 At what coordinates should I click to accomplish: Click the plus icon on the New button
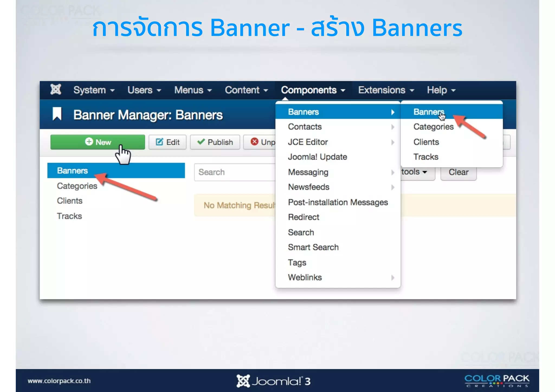89,142
